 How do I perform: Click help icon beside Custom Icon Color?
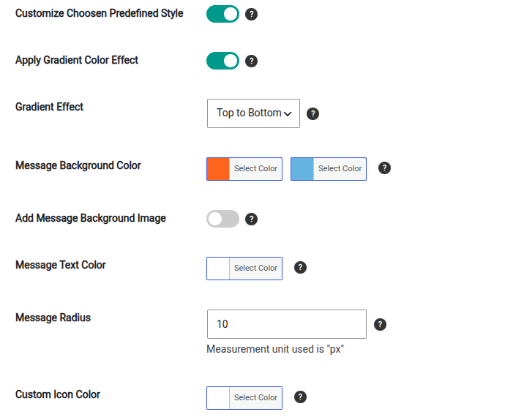tap(300, 397)
